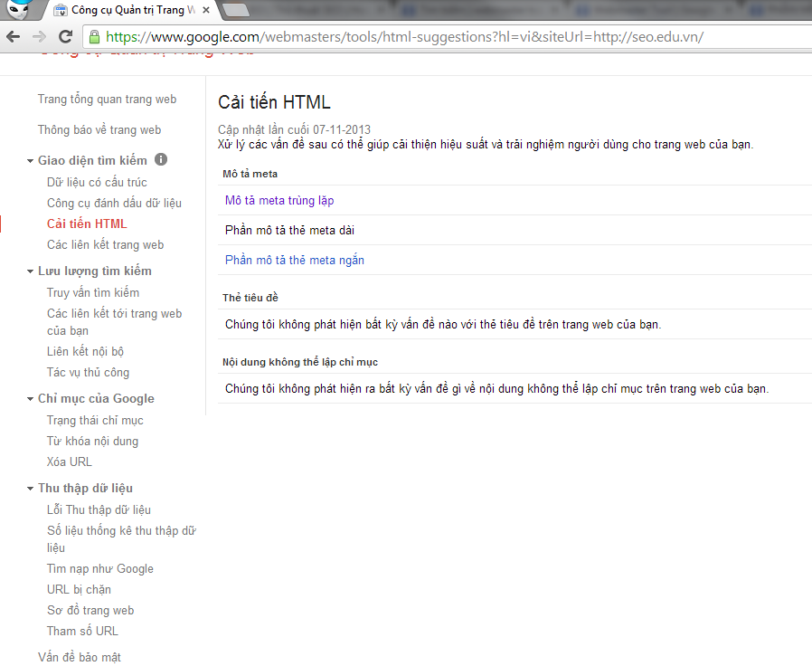This screenshot has height=666, width=812.
Task: Open Tìm nạp như Google
Action: point(100,568)
